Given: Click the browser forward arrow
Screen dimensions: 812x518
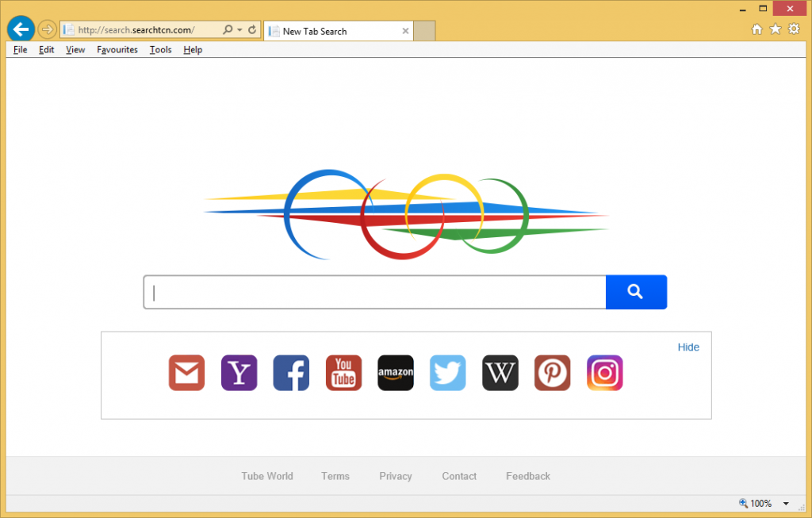Looking at the screenshot, I should (x=47, y=29).
